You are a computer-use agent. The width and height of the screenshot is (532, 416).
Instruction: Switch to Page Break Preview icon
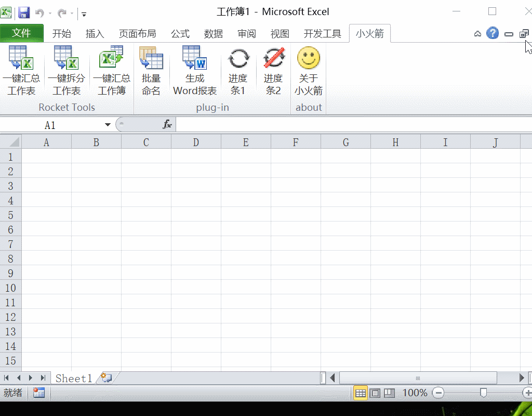click(389, 393)
